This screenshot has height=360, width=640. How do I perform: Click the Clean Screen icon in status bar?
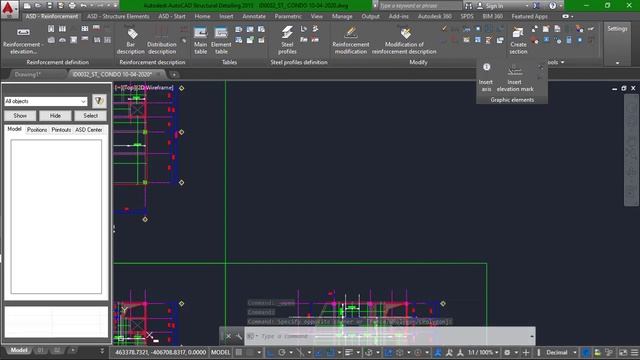(623, 352)
